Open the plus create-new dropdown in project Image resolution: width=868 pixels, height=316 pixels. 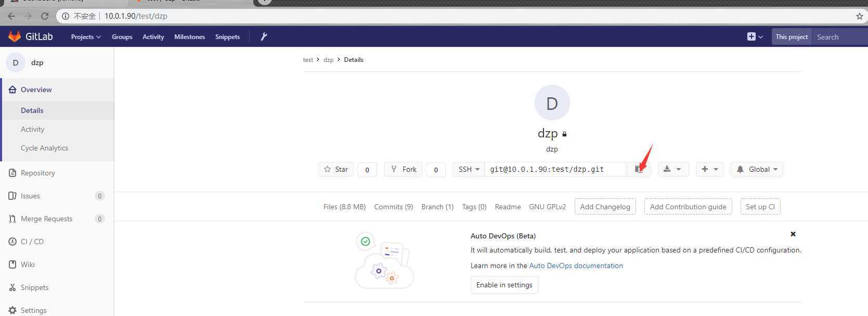709,169
